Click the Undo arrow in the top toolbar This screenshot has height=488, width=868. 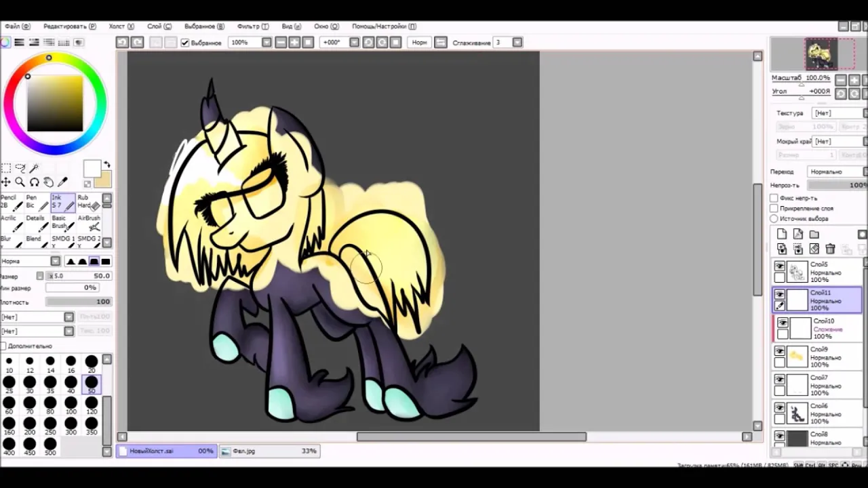[x=122, y=42]
